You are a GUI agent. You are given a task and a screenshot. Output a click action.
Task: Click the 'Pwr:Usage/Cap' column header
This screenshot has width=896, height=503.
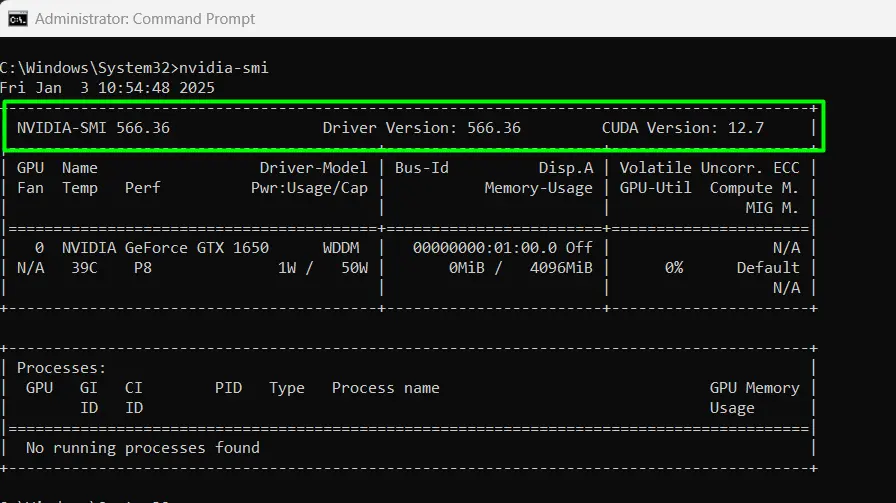coord(309,188)
